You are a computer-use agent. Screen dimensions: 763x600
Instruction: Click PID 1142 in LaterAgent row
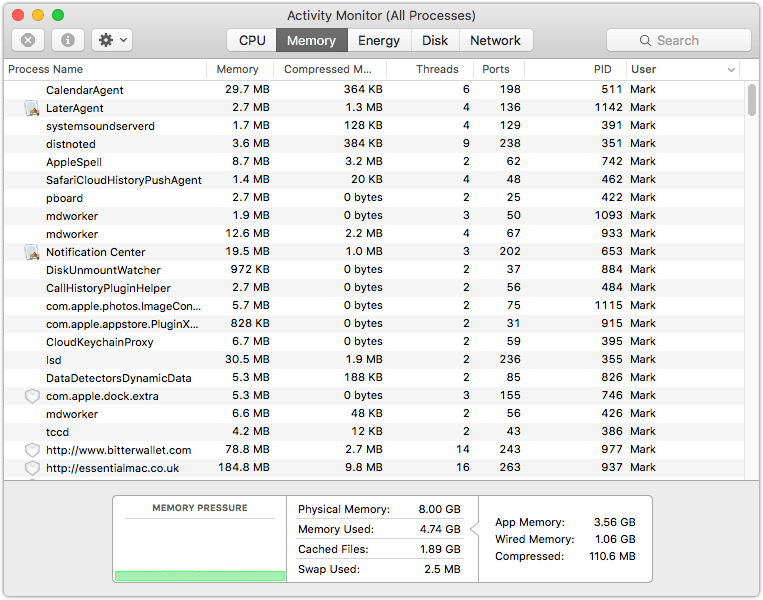(608, 107)
